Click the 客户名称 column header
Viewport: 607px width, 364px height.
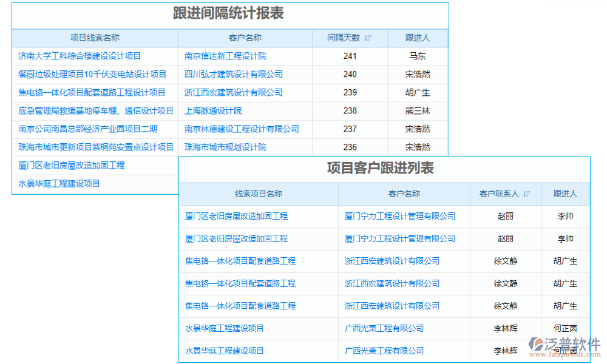tap(243, 38)
